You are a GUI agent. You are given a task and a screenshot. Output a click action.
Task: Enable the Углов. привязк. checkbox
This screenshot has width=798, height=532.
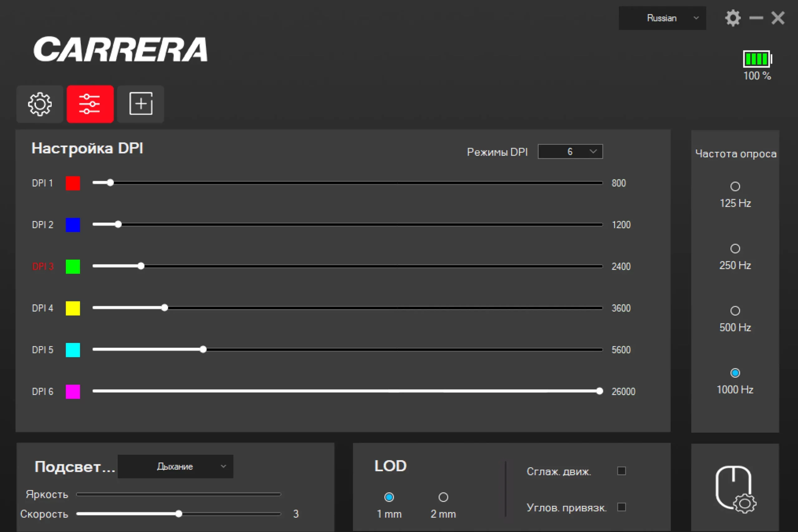[621, 507]
